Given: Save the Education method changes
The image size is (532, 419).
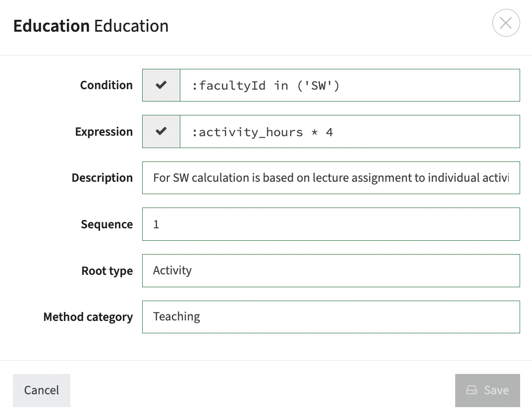Looking at the screenshot, I should (487, 390).
